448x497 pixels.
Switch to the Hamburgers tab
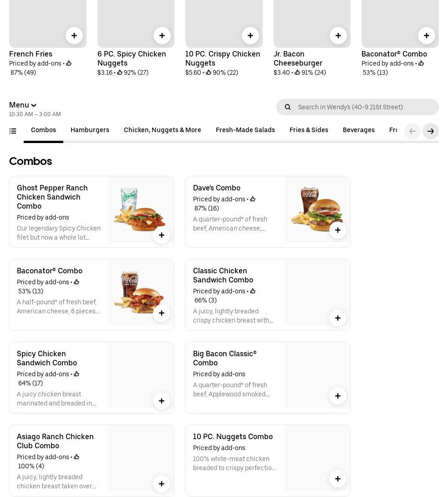[x=90, y=130]
